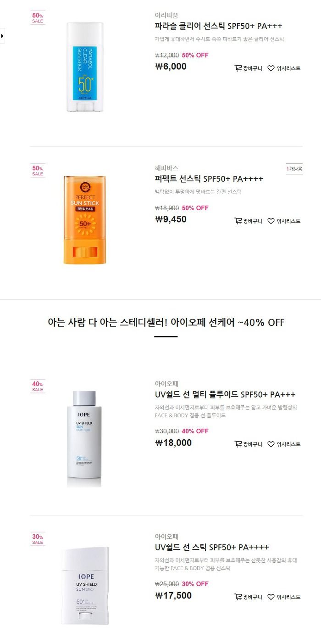Screen dimensions: 321x644
Task: Open the IOPE UV Shield Sun Stick image
Action: tap(85, 585)
